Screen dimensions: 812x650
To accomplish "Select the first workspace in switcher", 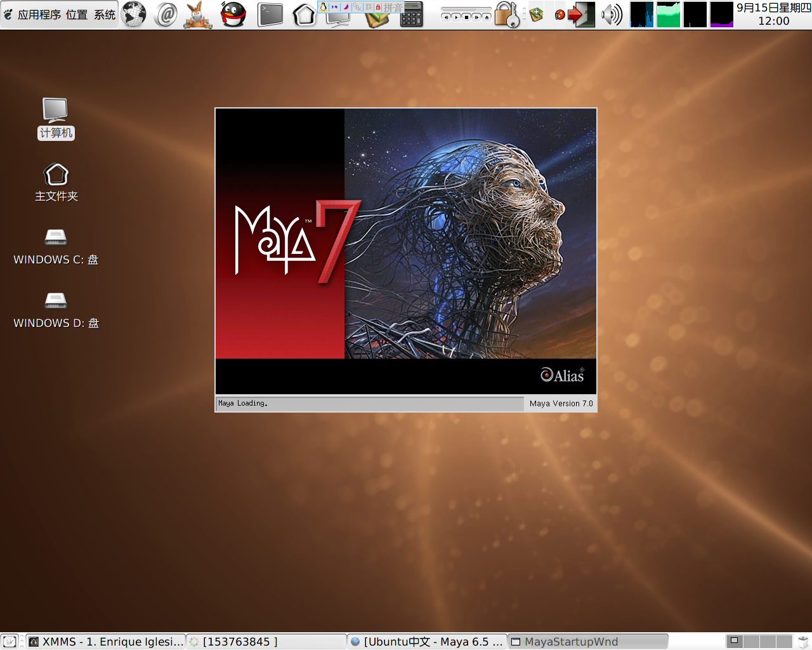I will 735,642.
